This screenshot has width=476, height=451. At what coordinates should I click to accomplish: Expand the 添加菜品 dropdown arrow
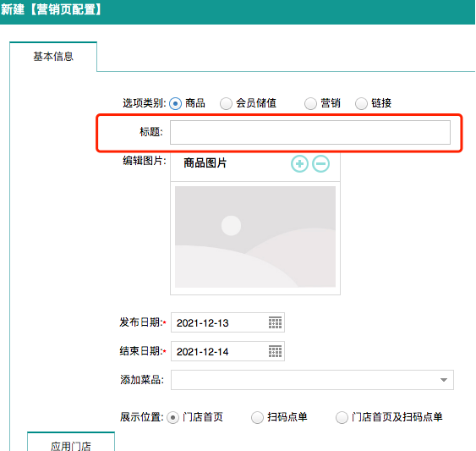tap(444, 380)
